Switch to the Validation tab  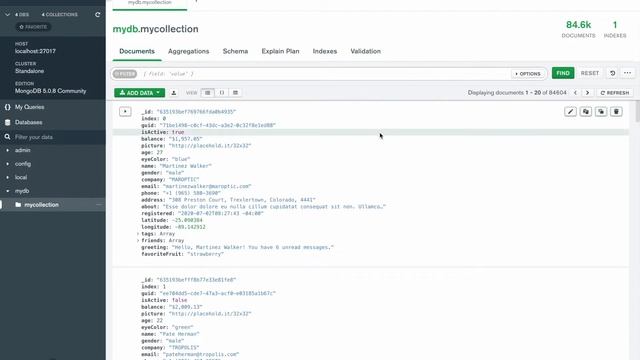(x=365, y=51)
